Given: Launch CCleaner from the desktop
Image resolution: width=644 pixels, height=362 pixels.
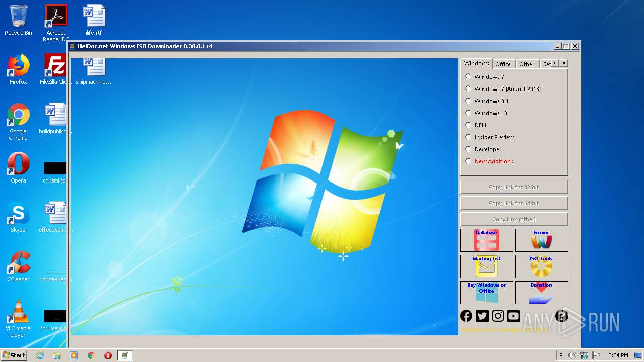Looking at the screenshot, I should click(18, 266).
